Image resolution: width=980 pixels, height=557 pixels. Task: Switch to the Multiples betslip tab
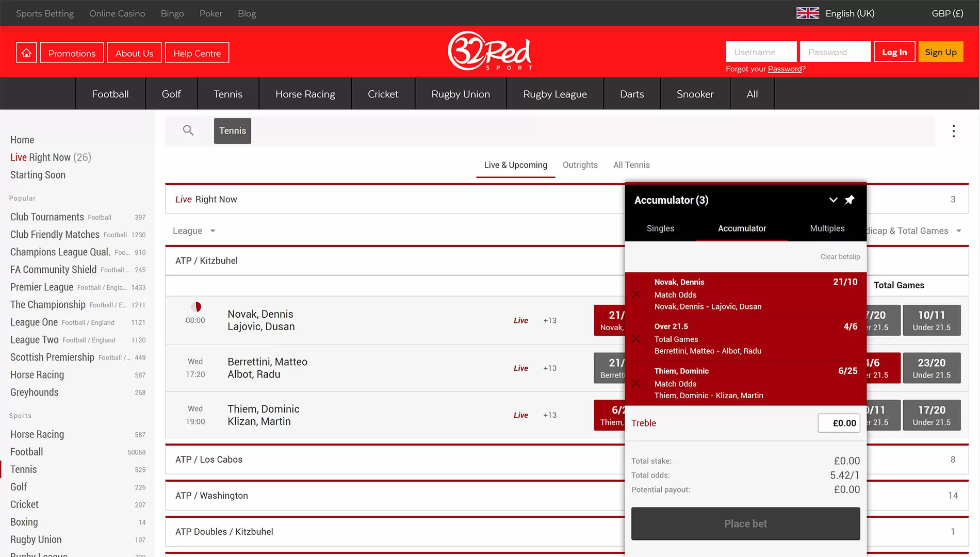pyautogui.click(x=827, y=228)
